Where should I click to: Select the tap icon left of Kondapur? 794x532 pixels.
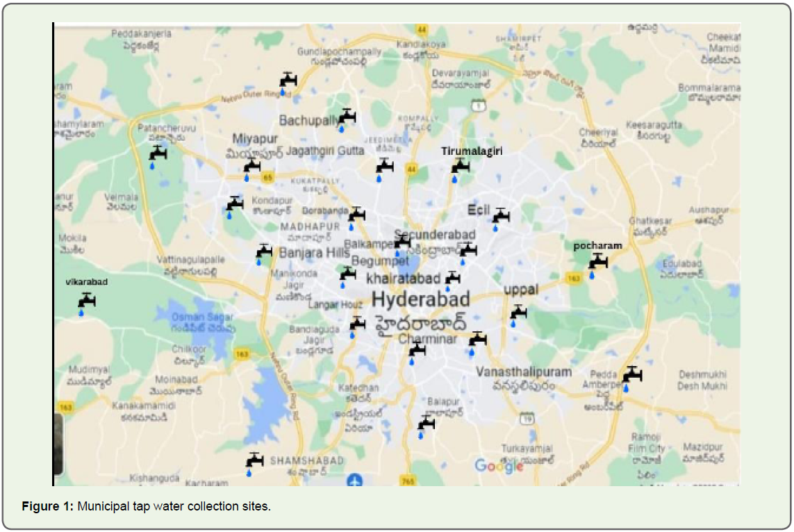[x=234, y=206]
